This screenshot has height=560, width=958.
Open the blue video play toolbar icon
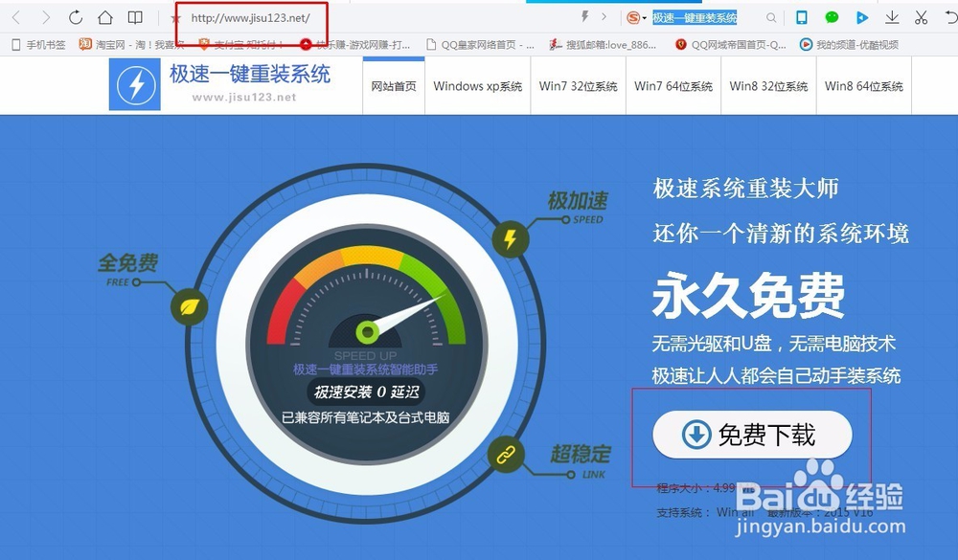862,18
